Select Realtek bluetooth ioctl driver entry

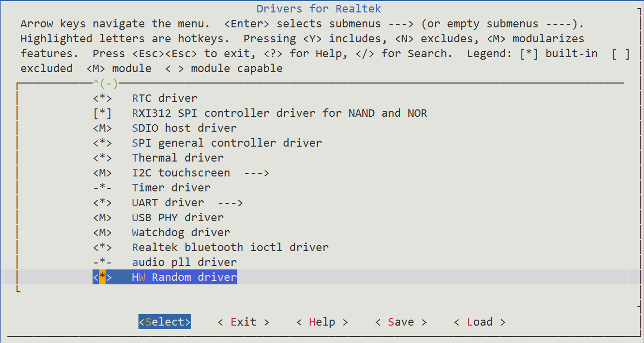click(230, 248)
